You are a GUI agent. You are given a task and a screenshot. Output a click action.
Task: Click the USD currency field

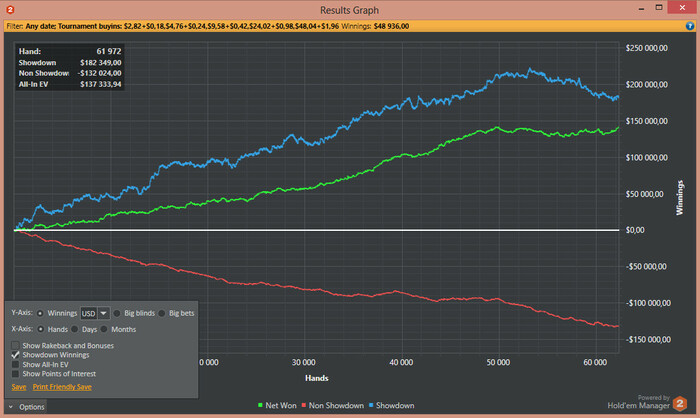click(x=89, y=313)
